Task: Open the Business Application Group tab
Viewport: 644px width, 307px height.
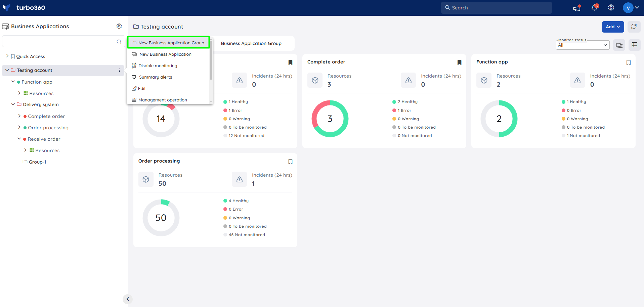Action: point(251,43)
